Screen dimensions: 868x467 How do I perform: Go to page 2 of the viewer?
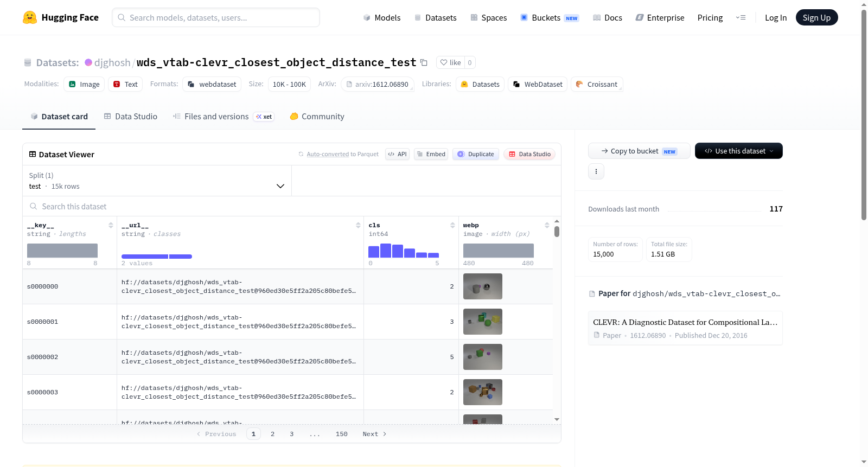[x=272, y=434]
